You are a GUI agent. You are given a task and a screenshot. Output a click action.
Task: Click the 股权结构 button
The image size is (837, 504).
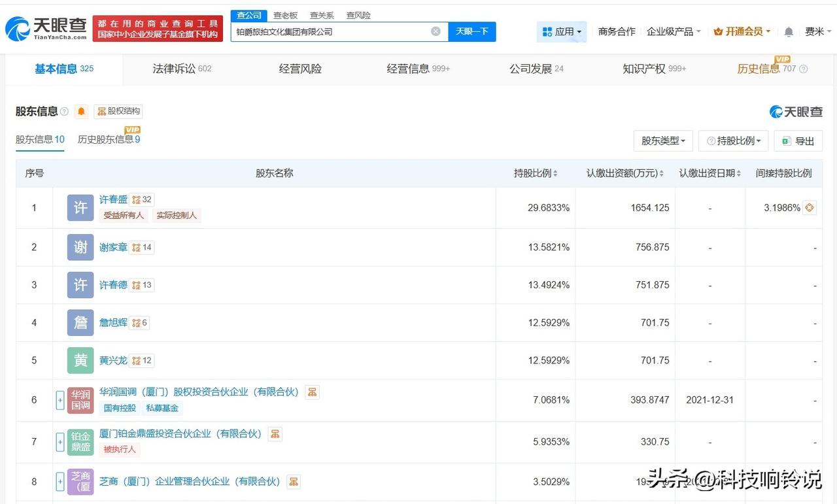click(x=118, y=111)
